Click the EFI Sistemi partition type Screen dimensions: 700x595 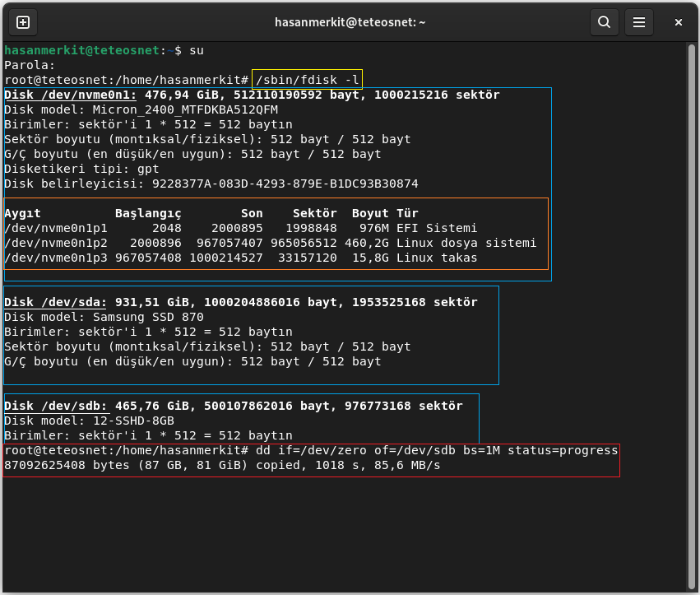[437, 228]
